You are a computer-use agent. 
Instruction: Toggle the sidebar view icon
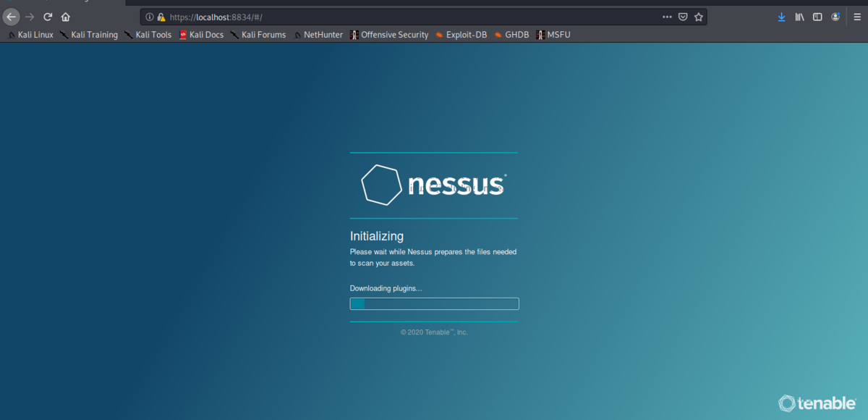point(817,17)
